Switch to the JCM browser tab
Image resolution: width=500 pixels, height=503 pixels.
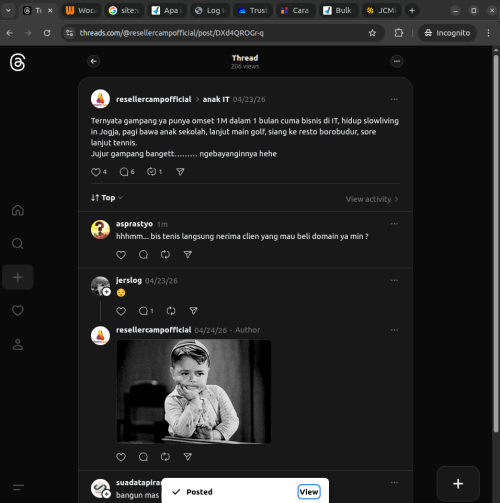tap(382, 11)
